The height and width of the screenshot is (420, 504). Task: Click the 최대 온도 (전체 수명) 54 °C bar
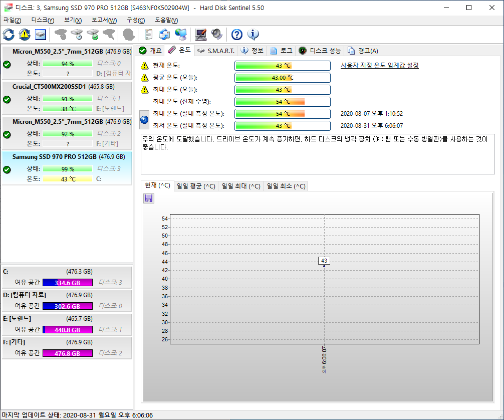click(x=283, y=102)
